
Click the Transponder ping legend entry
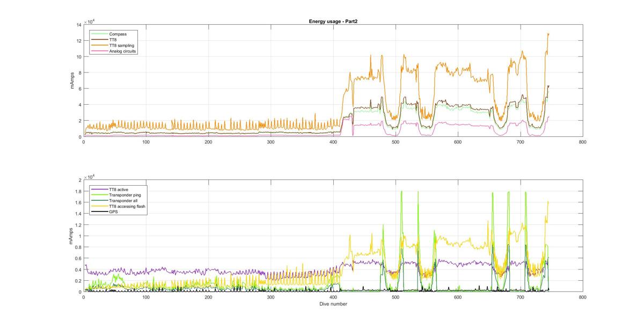pos(125,195)
